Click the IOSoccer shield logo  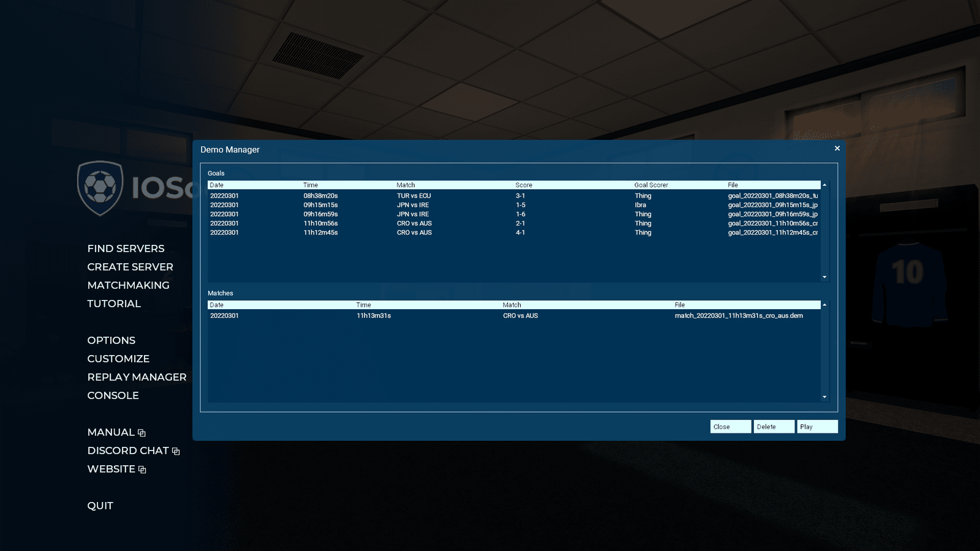100,187
